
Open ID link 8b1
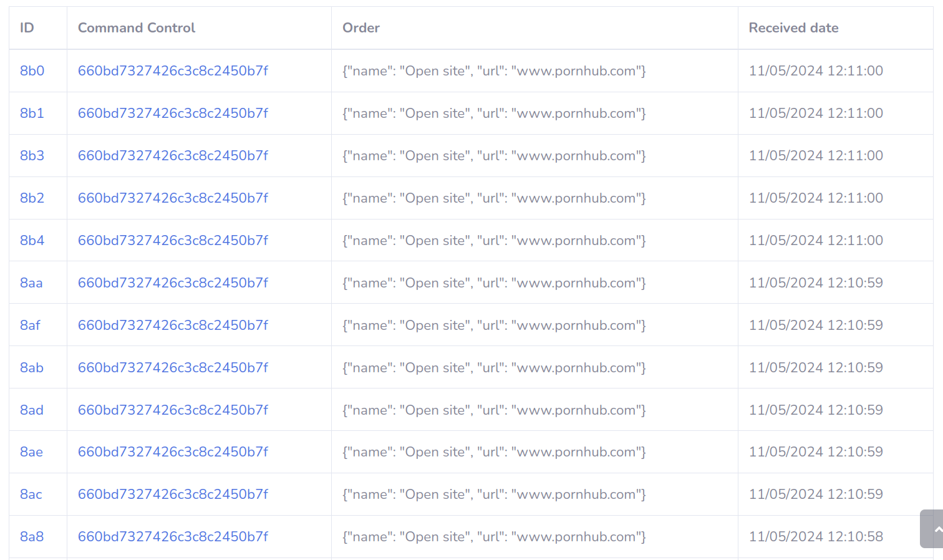(32, 113)
